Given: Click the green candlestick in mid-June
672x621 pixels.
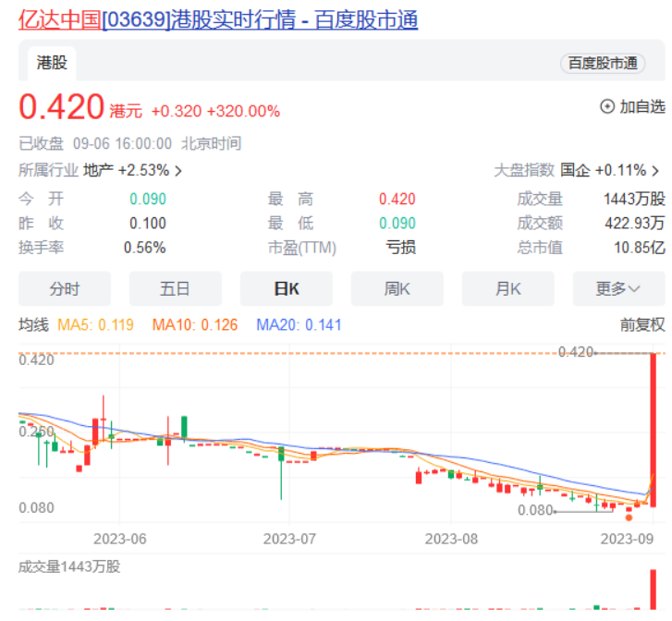Looking at the screenshot, I should [184, 427].
